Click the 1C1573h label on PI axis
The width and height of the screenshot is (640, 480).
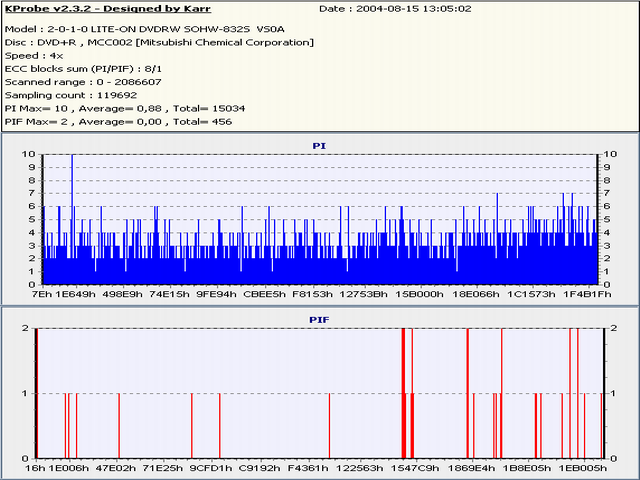(x=531, y=294)
